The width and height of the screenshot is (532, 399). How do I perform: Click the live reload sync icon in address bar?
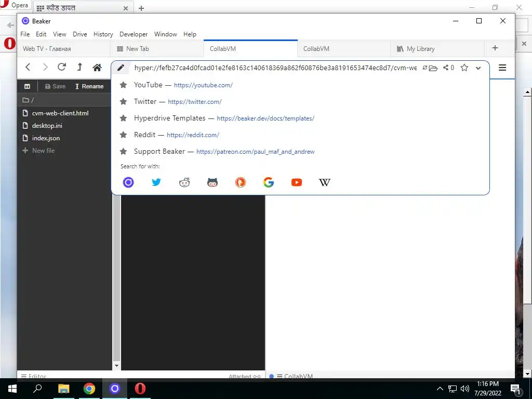424,68
